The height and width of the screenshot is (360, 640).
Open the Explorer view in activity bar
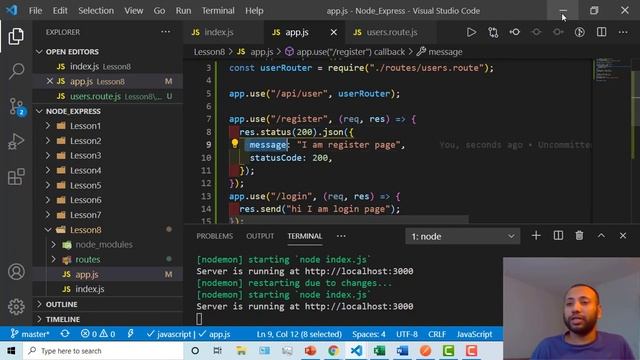(16, 36)
